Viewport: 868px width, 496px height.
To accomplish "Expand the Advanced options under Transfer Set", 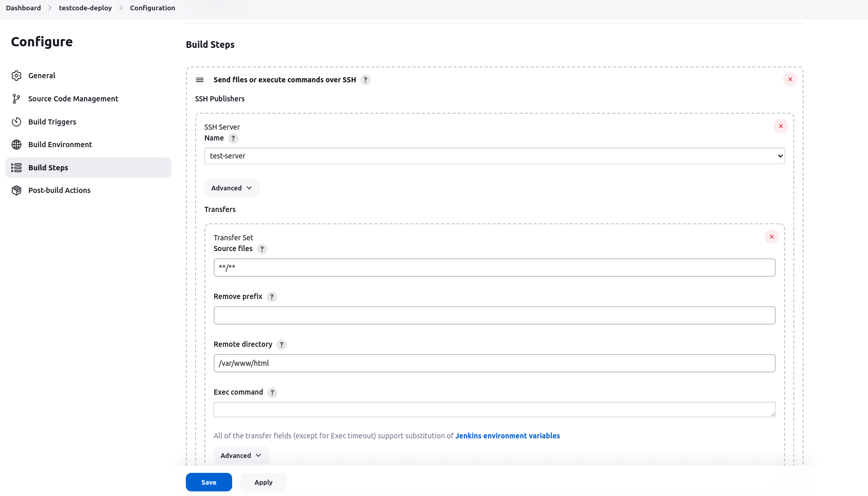I will pyautogui.click(x=241, y=455).
